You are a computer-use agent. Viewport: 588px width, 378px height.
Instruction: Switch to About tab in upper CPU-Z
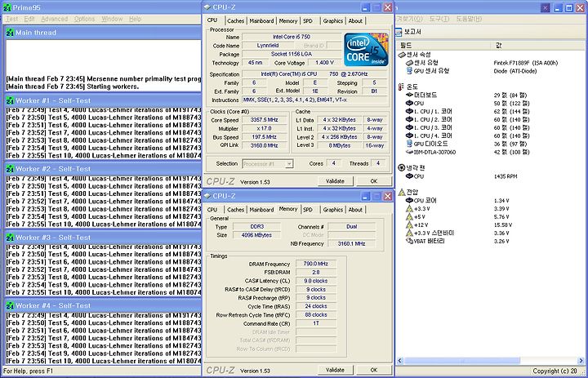(x=355, y=21)
